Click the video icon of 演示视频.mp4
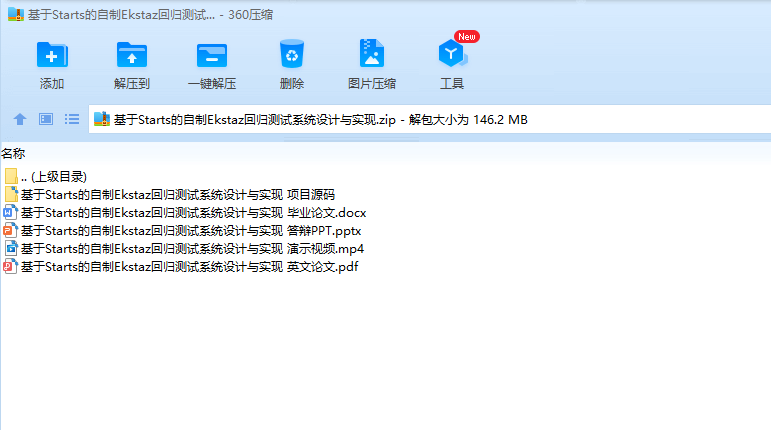Image resolution: width=771 pixels, height=430 pixels. point(11,249)
